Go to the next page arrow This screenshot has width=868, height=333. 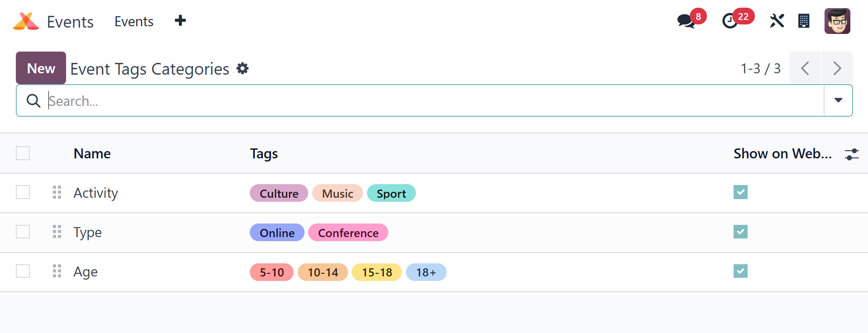[x=837, y=68]
